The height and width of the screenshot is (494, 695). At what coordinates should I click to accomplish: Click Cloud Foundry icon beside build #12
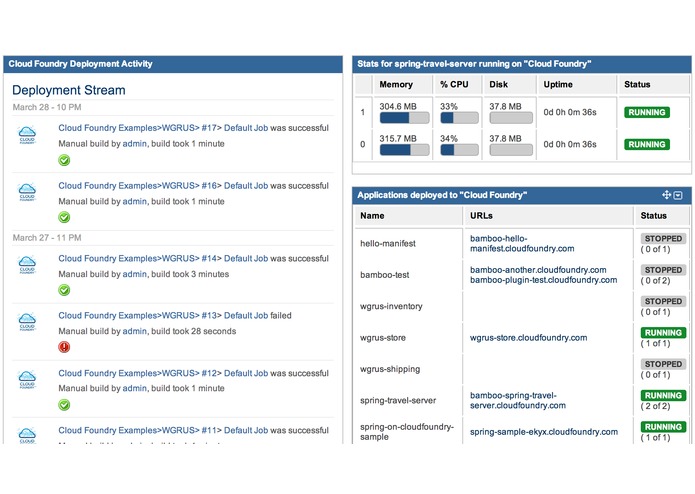pos(27,379)
